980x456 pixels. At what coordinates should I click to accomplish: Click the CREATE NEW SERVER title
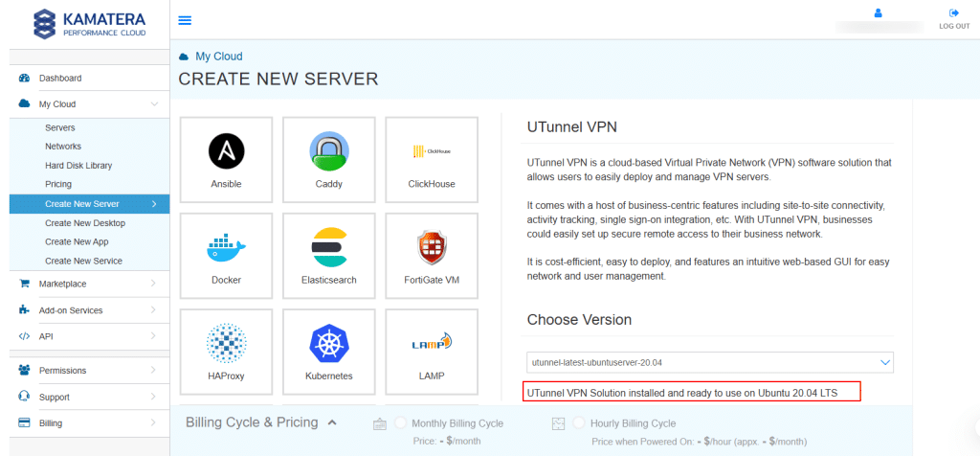[x=278, y=79]
